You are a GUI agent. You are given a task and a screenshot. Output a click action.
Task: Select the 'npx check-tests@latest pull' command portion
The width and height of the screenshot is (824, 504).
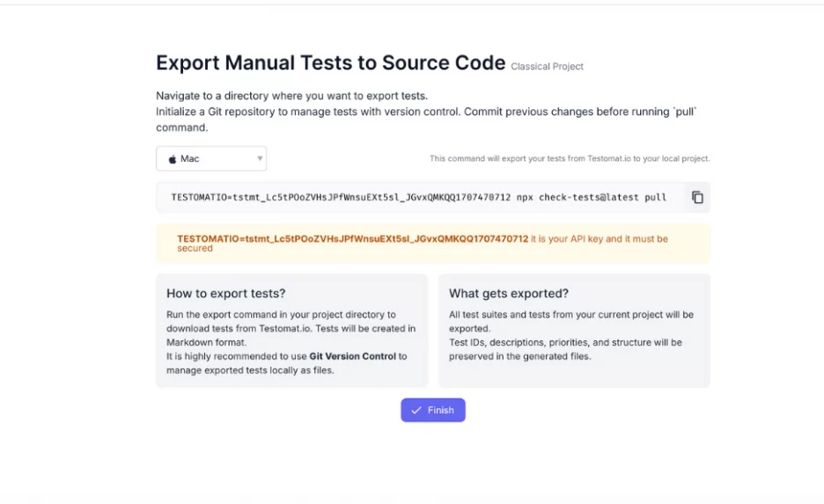coord(592,198)
